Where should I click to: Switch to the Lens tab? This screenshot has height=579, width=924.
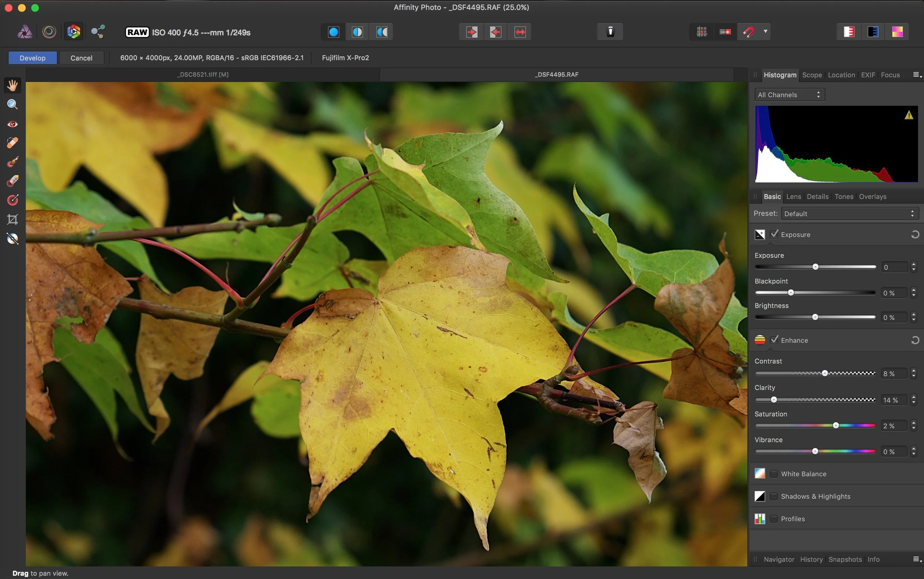click(x=793, y=196)
